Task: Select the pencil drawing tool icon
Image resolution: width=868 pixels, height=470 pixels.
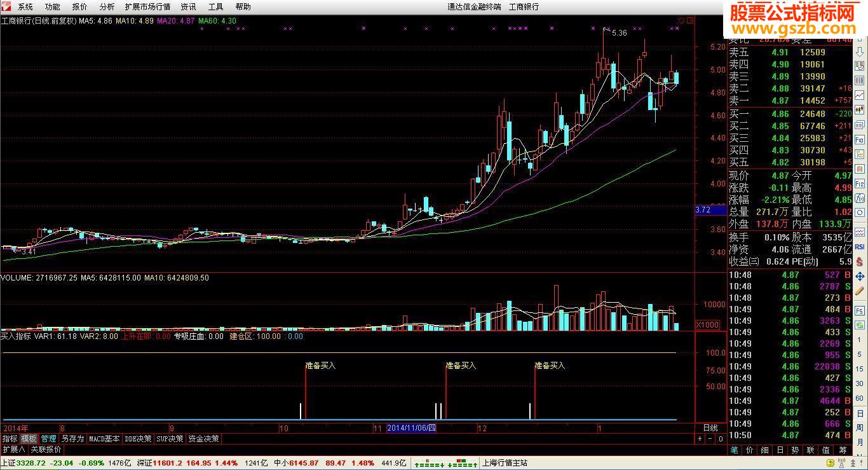Action: point(860,291)
